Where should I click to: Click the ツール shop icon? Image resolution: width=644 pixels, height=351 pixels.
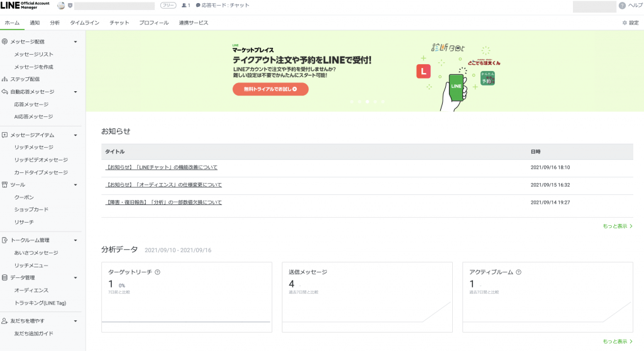(x=4, y=184)
